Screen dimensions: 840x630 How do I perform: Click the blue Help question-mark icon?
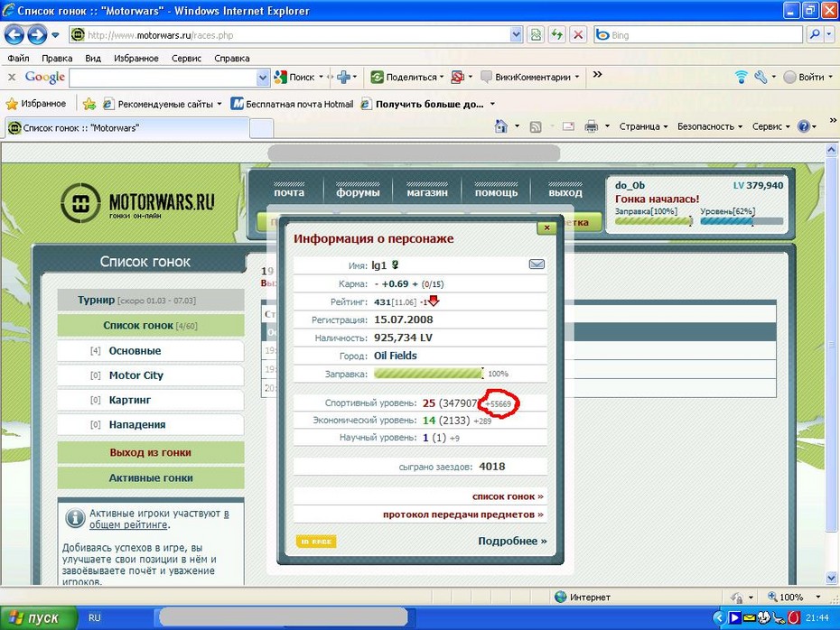point(804,127)
